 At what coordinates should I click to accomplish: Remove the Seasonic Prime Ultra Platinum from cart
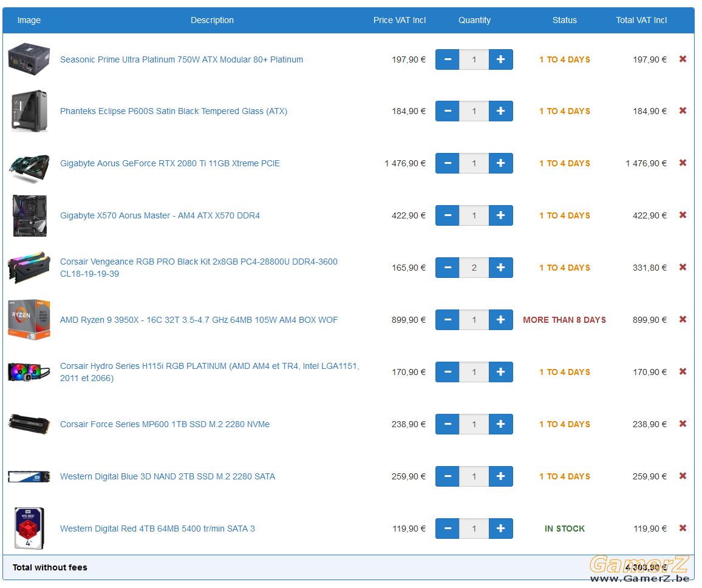(x=683, y=59)
